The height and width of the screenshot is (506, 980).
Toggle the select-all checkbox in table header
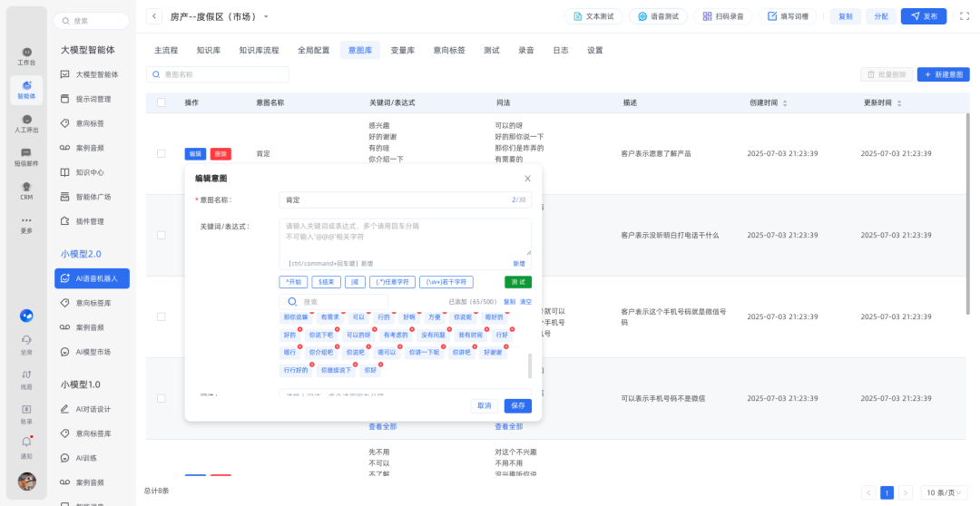coord(162,103)
